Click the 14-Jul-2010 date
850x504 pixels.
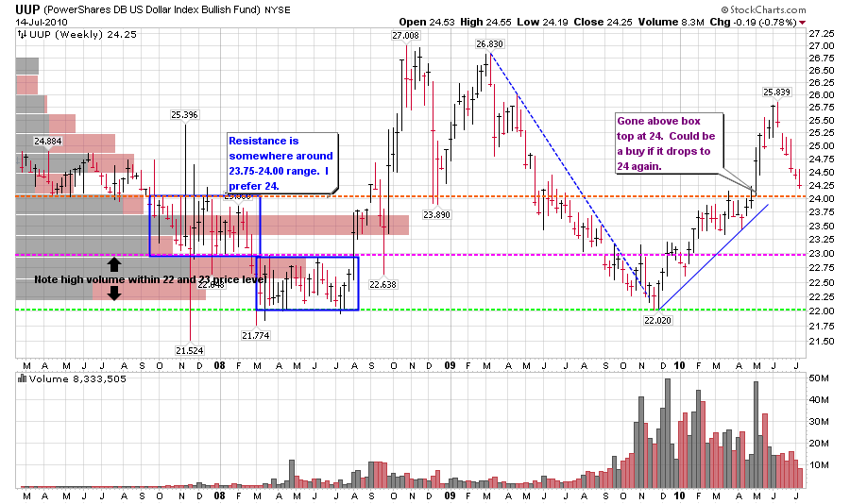pos(42,23)
